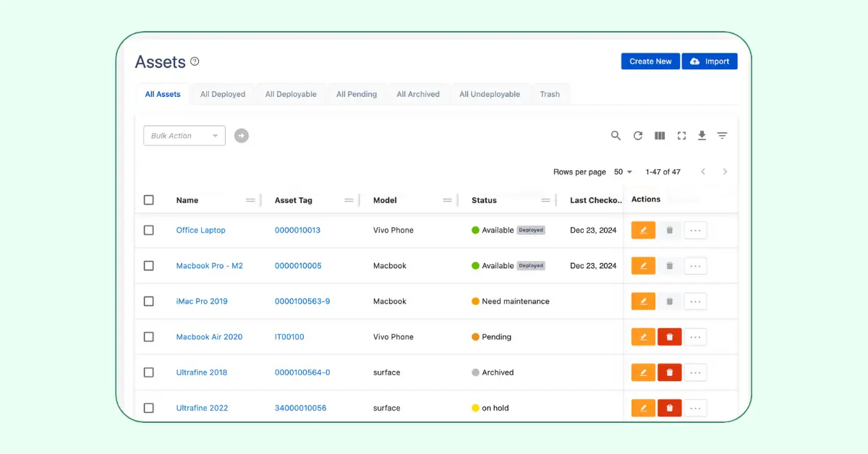Click greyed trash icon for Macbook Pro - M2
The image size is (868, 454).
pyautogui.click(x=670, y=265)
